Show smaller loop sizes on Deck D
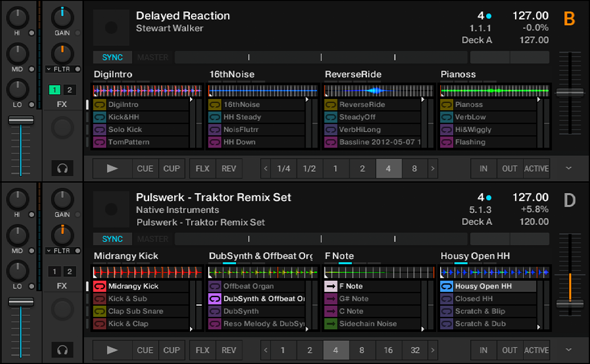This screenshot has width=590, height=364. 265,350
